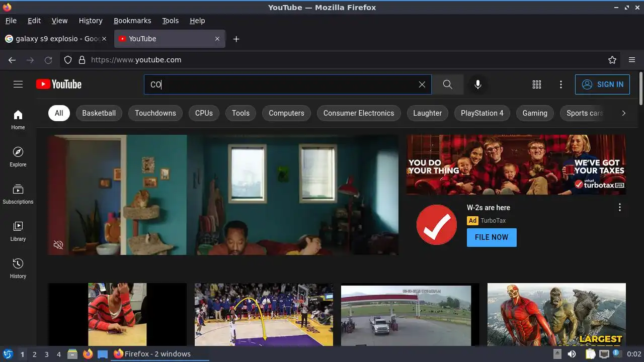Click the SIGN IN button
The width and height of the screenshot is (644, 362).
pos(602,84)
